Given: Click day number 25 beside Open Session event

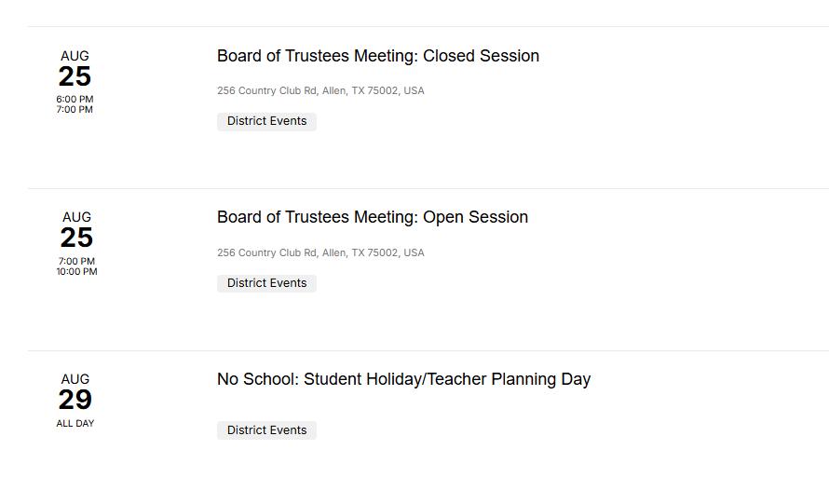Looking at the screenshot, I should 76,238.
